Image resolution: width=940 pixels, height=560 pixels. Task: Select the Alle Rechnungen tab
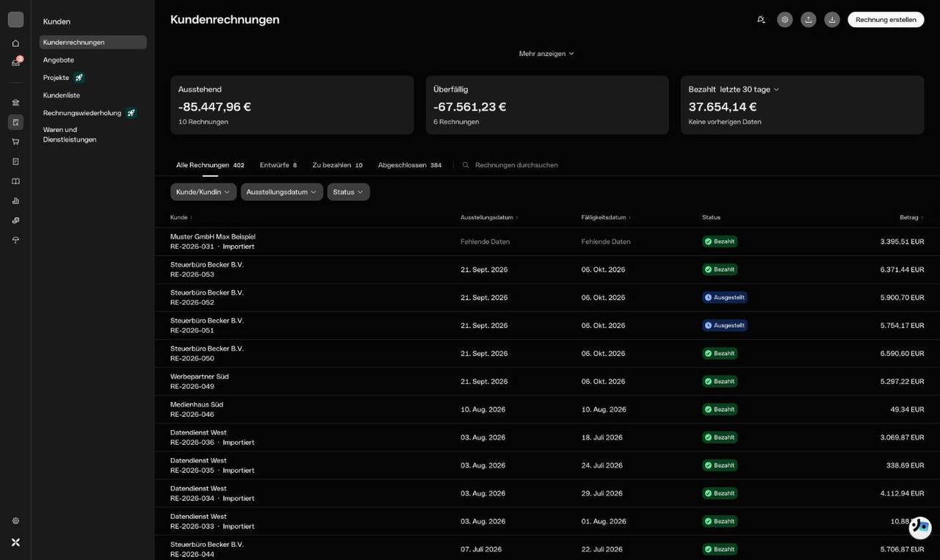(x=210, y=165)
